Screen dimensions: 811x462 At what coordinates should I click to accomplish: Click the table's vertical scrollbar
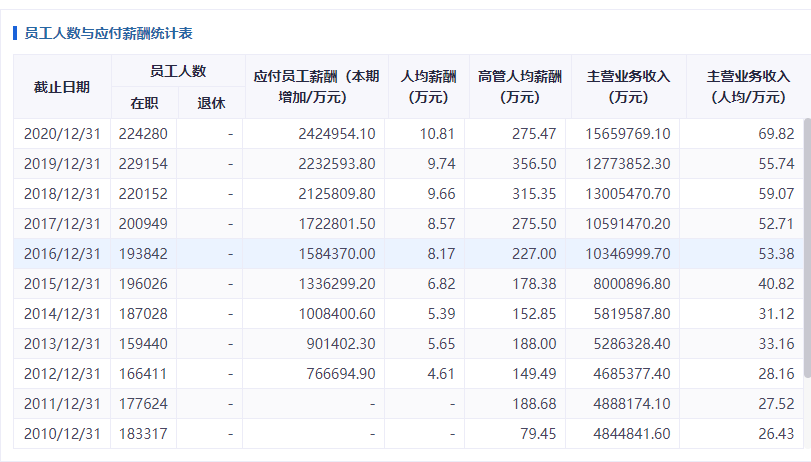(807, 248)
